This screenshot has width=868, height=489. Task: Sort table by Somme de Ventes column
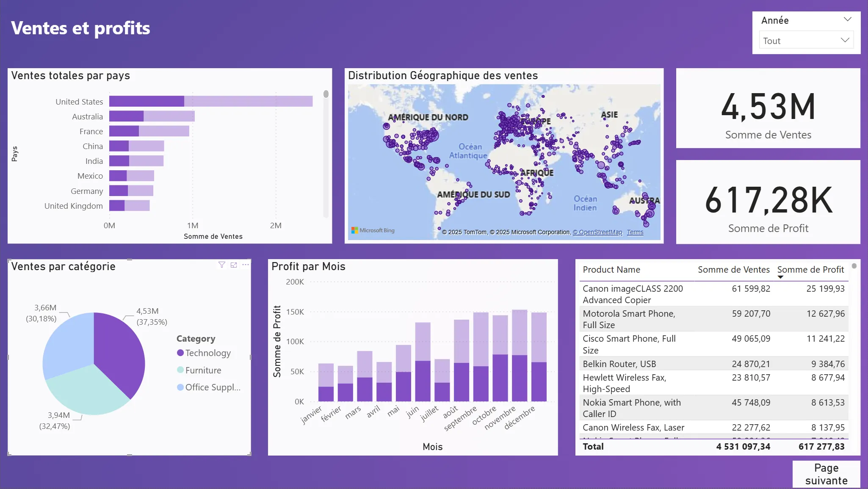(733, 270)
